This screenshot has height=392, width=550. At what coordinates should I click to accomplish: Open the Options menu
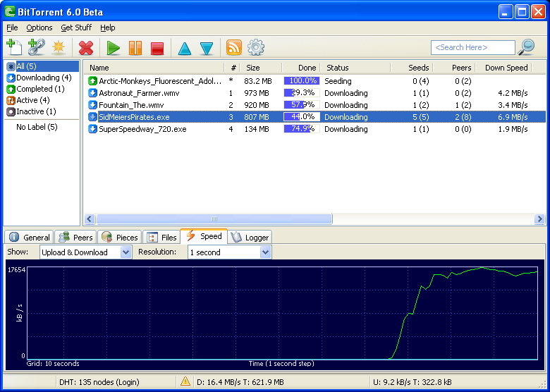click(x=39, y=27)
